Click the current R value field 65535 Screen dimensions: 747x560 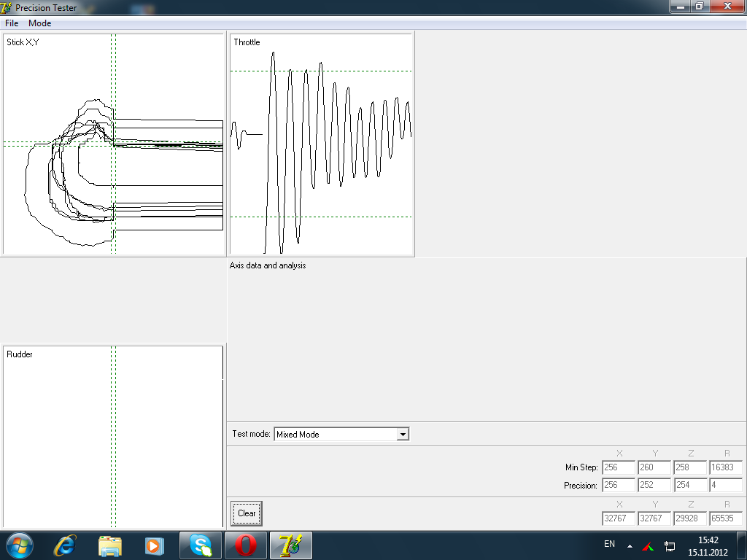(726, 518)
